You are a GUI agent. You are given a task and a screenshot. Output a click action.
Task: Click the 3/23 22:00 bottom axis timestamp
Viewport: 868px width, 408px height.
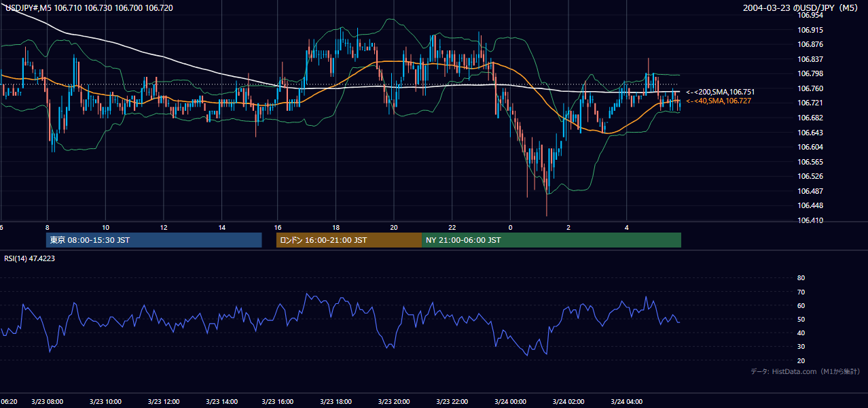pyautogui.click(x=453, y=401)
